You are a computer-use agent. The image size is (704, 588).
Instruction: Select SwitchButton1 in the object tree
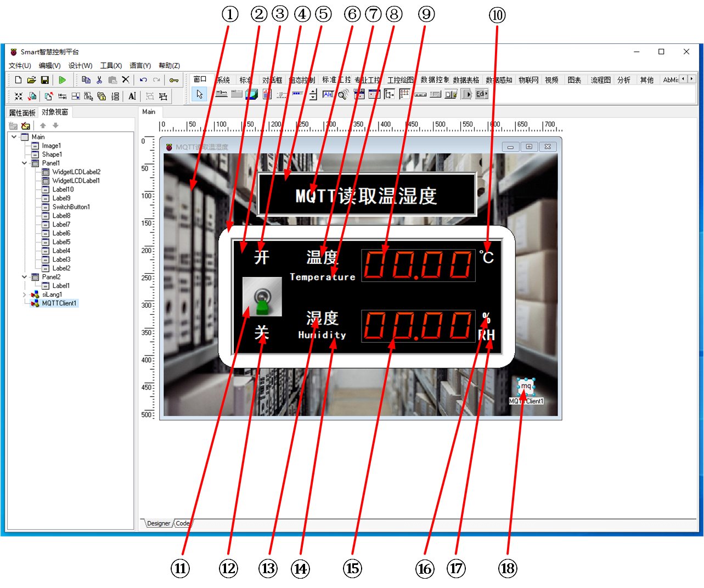coord(71,207)
